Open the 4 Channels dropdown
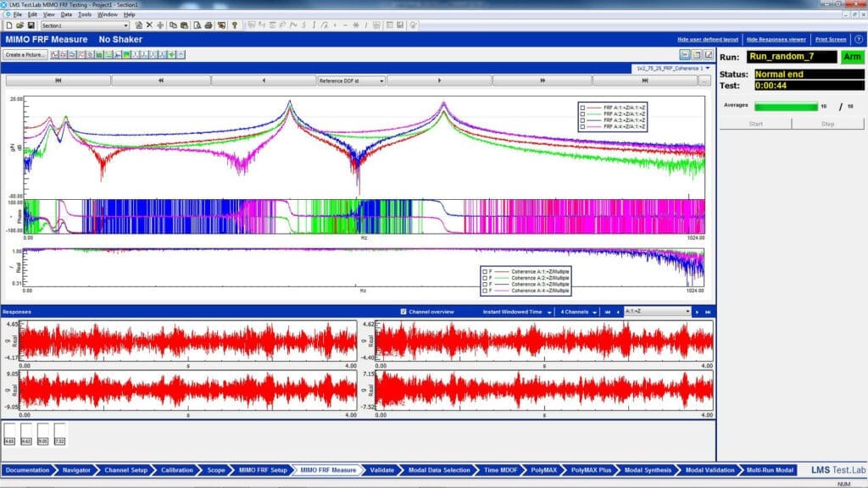 click(580, 312)
